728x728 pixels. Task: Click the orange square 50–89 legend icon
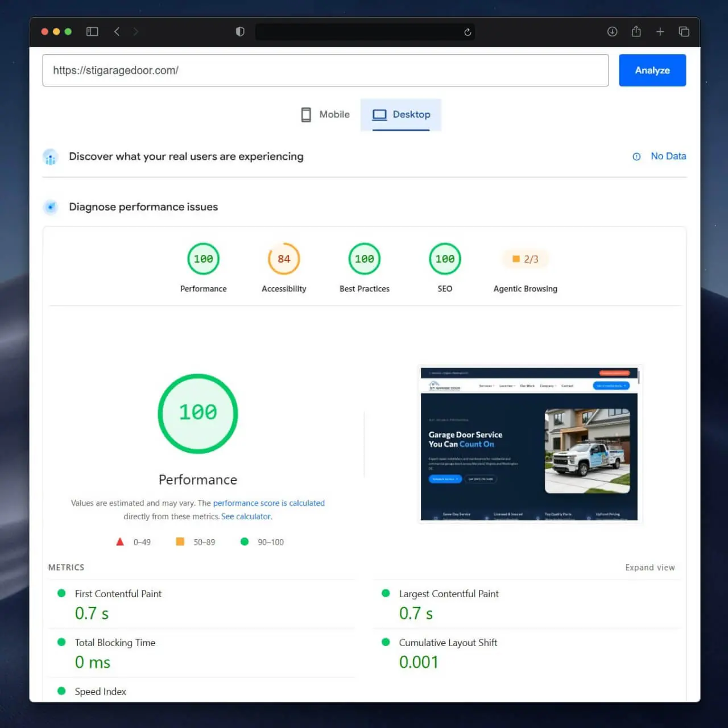(180, 542)
